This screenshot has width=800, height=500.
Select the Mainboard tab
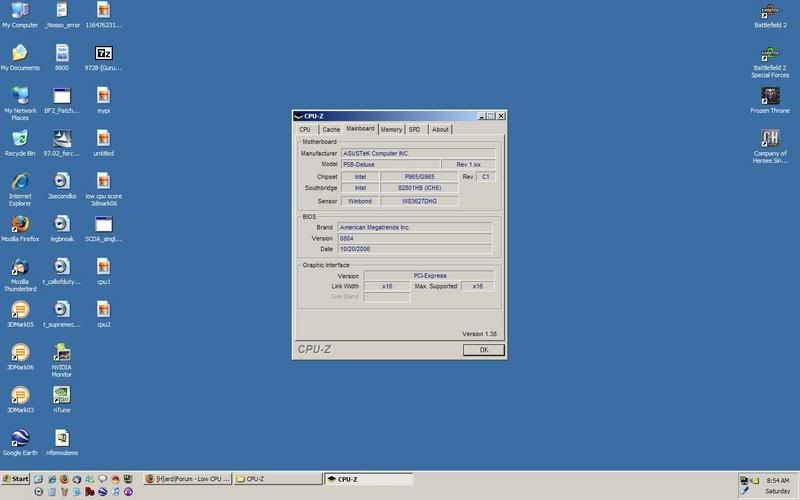pos(361,129)
